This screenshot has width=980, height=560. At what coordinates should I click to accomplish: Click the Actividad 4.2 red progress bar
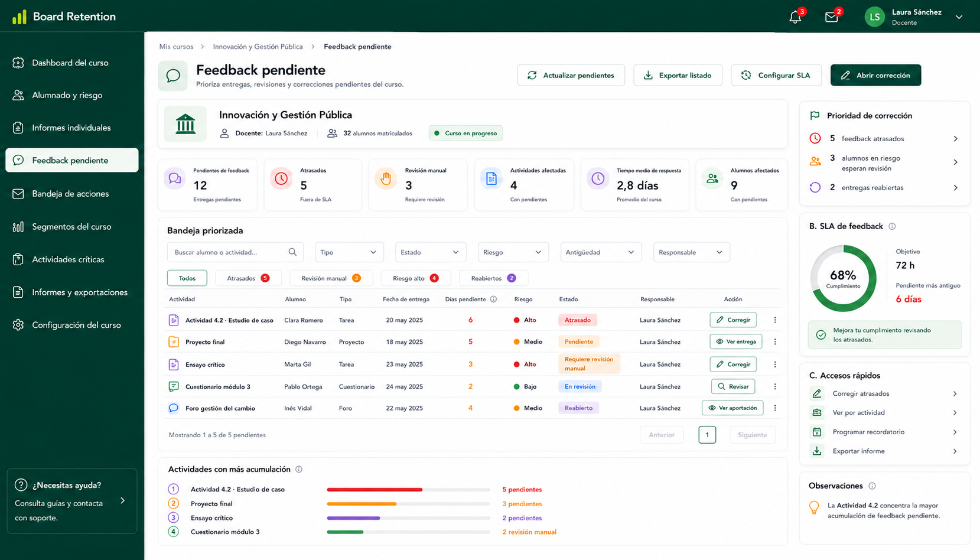(375, 490)
